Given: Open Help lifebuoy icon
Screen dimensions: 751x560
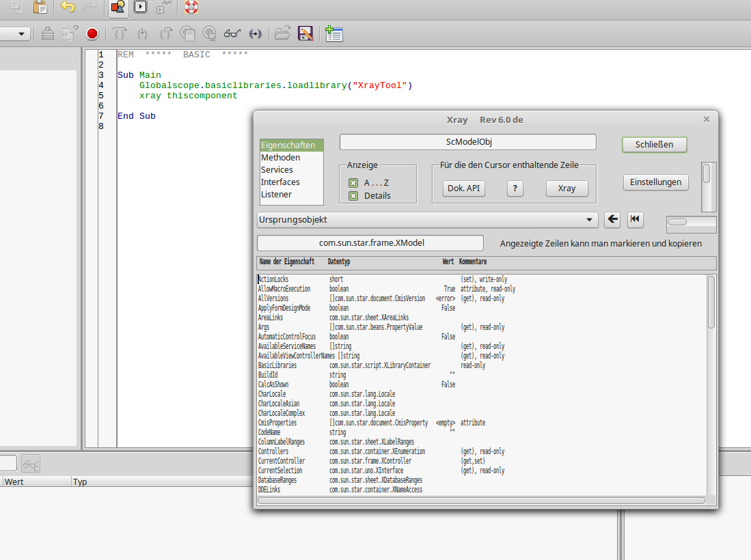Looking at the screenshot, I should pos(191,7).
